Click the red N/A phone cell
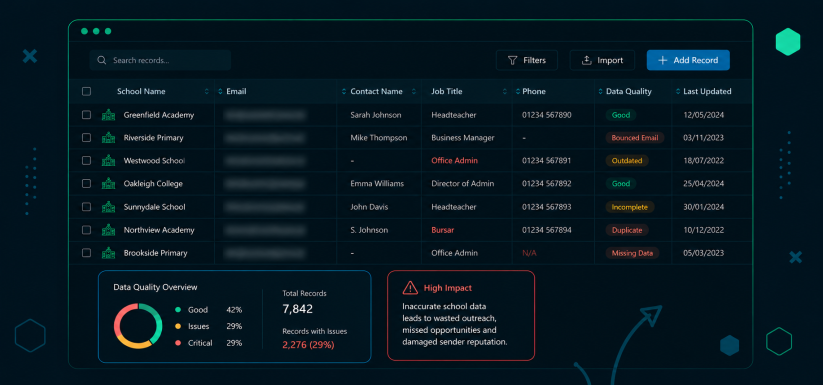 (x=529, y=253)
